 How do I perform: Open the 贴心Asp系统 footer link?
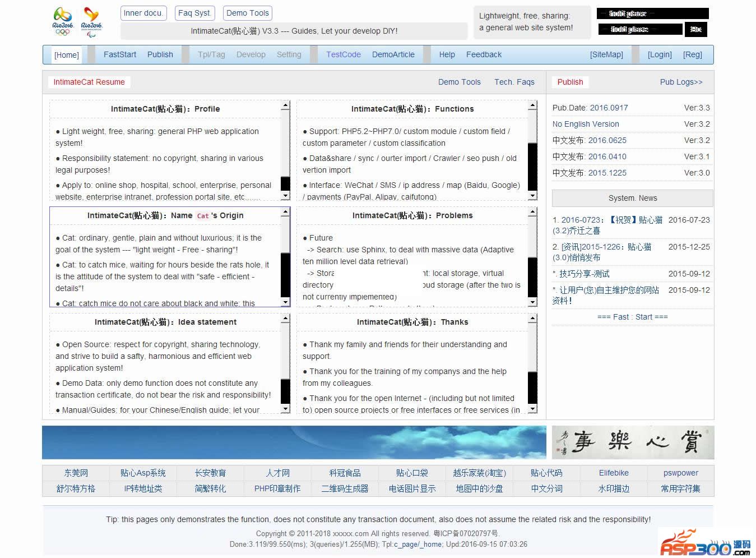(143, 473)
